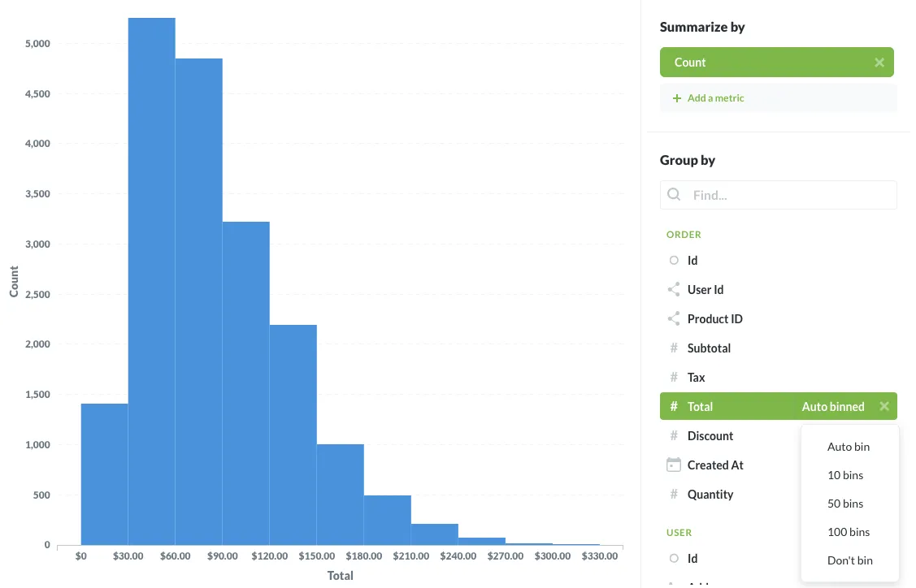Click the magnifier icon in the Find box

coord(674,195)
